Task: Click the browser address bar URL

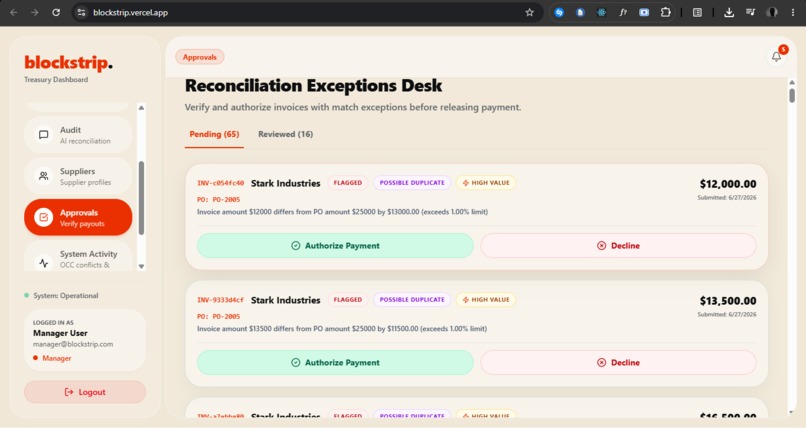Action: [131, 12]
